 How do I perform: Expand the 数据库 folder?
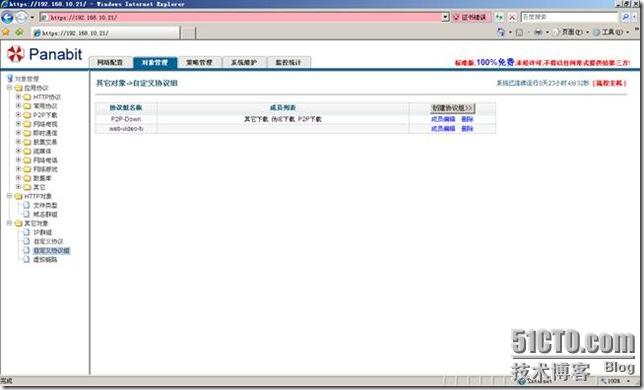[18, 178]
